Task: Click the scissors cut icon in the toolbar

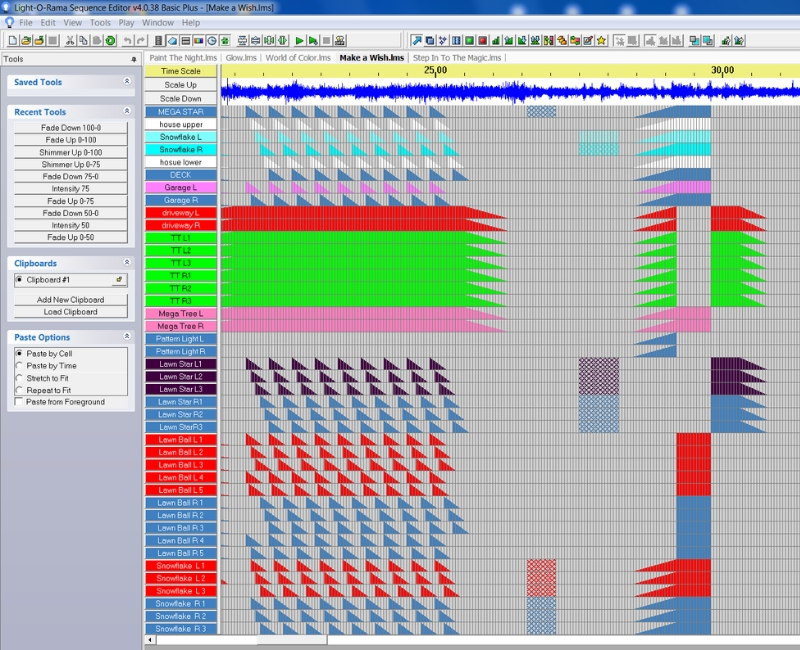Action: (x=70, y=40)
